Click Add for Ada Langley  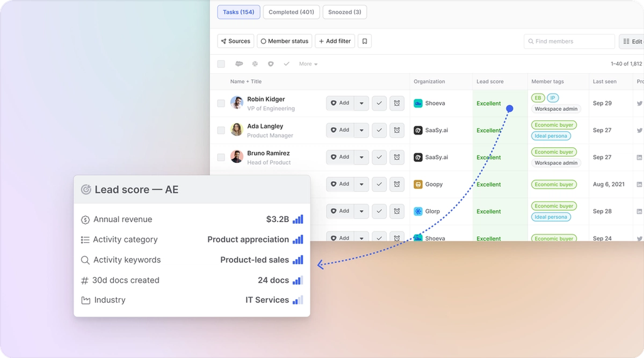[x=340, y=130]
